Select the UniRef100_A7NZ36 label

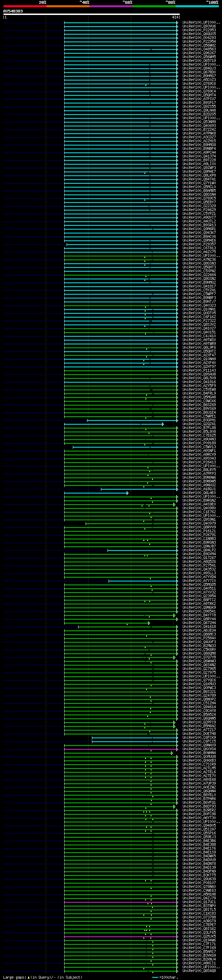click(x=199, y=259)
